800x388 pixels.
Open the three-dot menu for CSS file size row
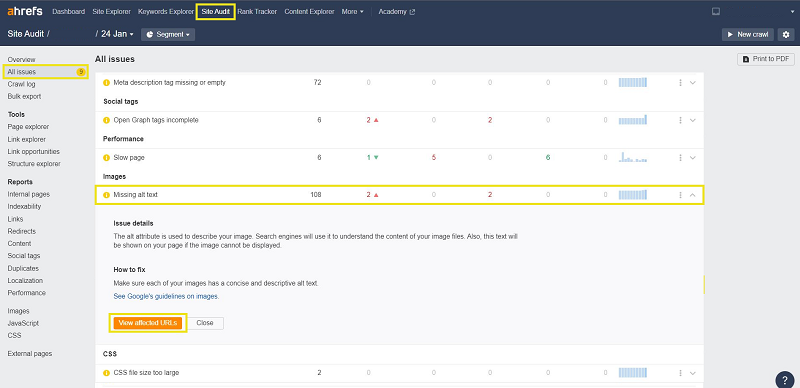pyautogui.click(x=681, y=373)
